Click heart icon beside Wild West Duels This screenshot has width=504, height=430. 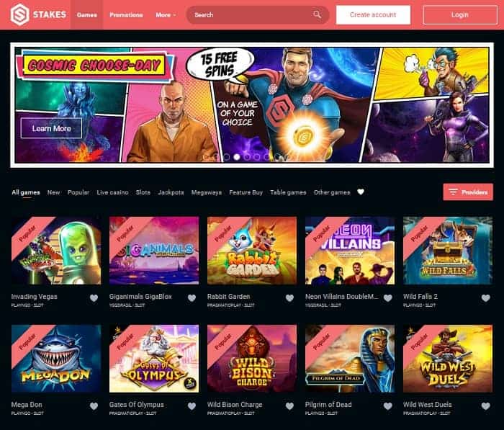[486, 406]
